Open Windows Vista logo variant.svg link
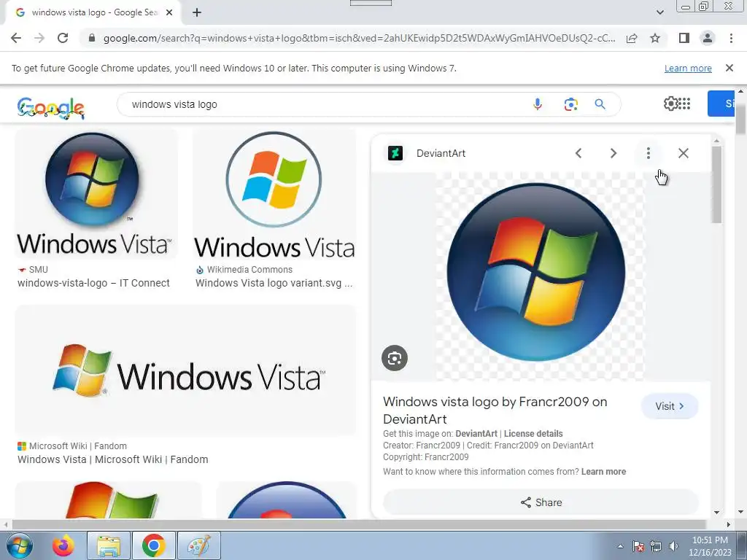This screenshot has width=747, height=560. 274,283
